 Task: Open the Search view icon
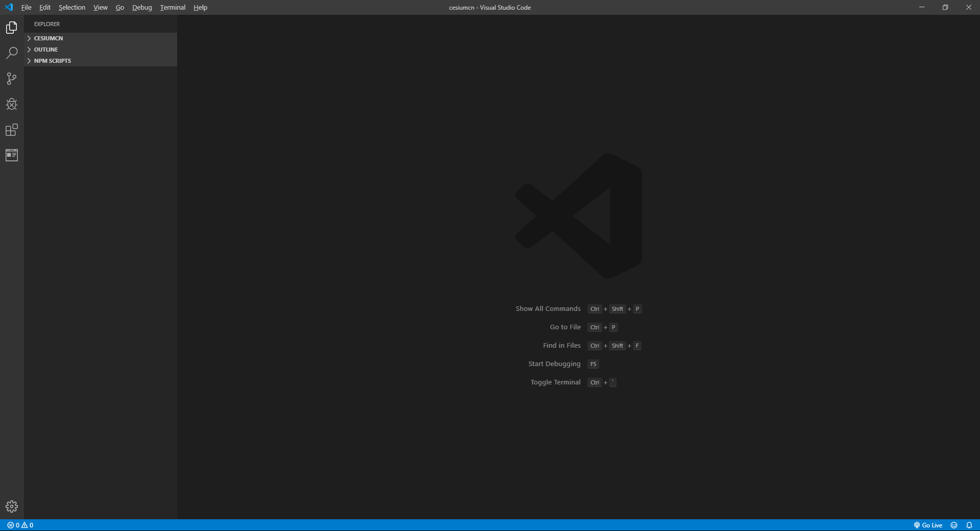(12, 53)
